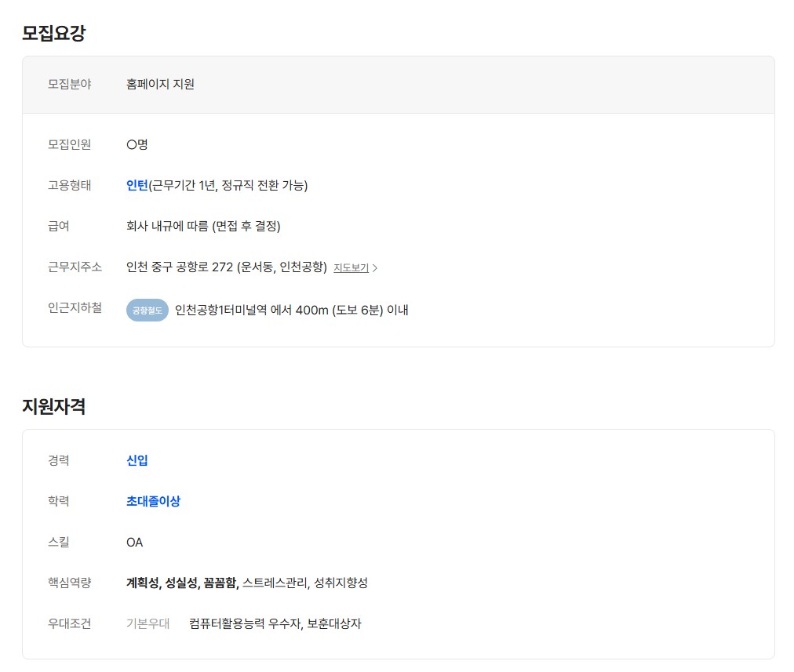Click the 홈페이지 지원 recruitment field text

160,84
